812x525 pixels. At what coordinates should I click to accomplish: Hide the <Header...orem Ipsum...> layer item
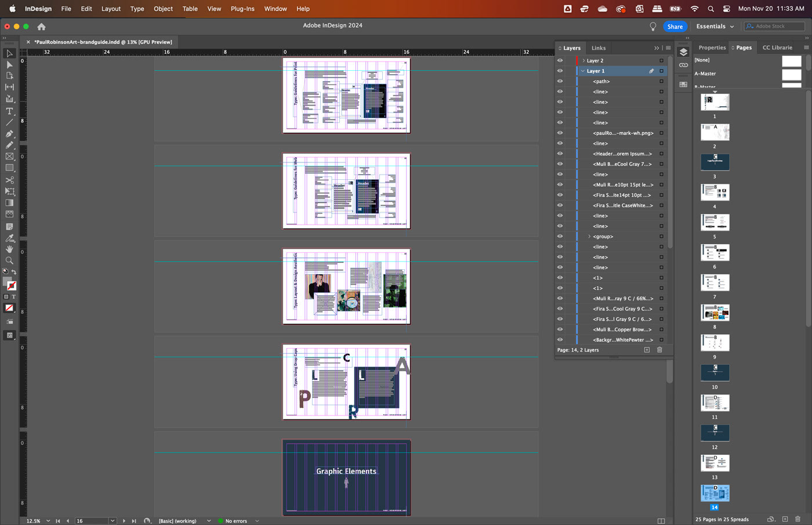click(560, 154)
